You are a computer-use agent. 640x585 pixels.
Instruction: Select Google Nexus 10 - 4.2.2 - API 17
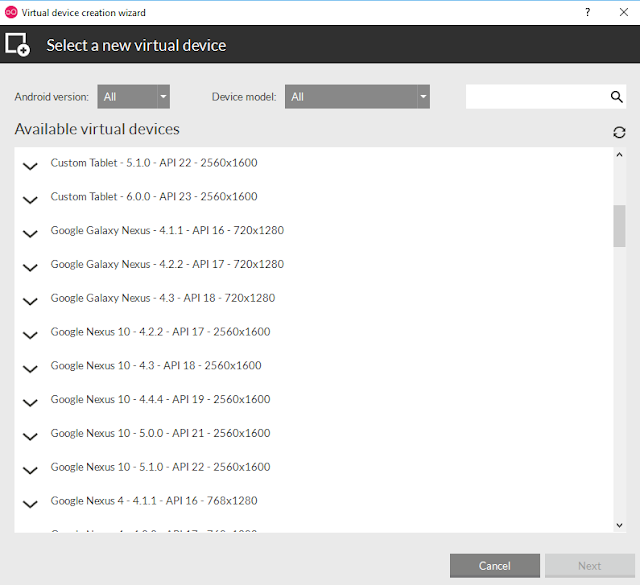click(x=160, y=332)
